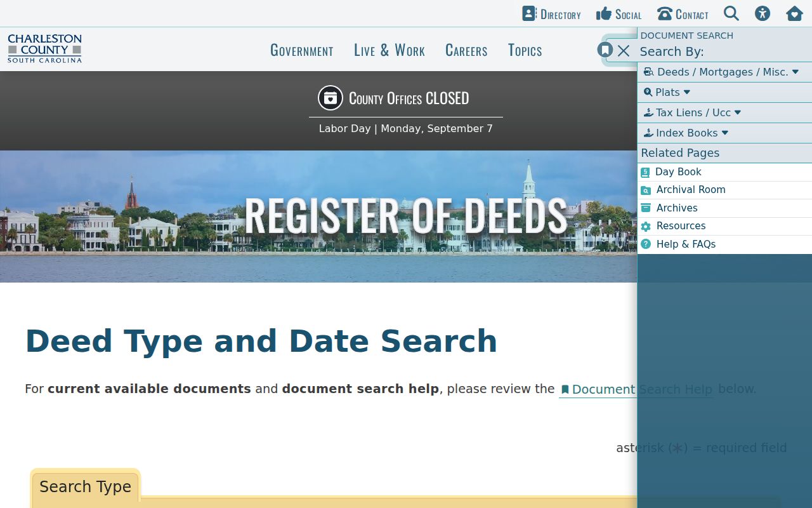Follow the Document Search Help link

point(636,389)
